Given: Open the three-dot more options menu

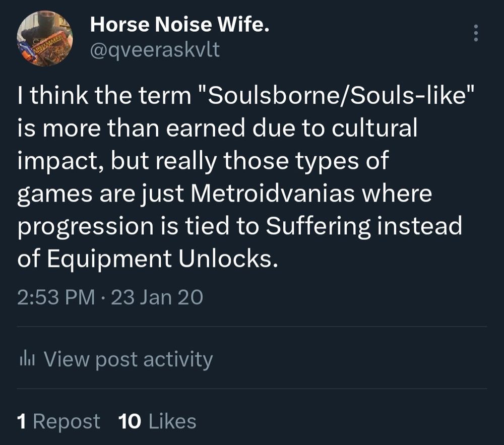Looking at the screenshot, I should (x=475, y=33).
